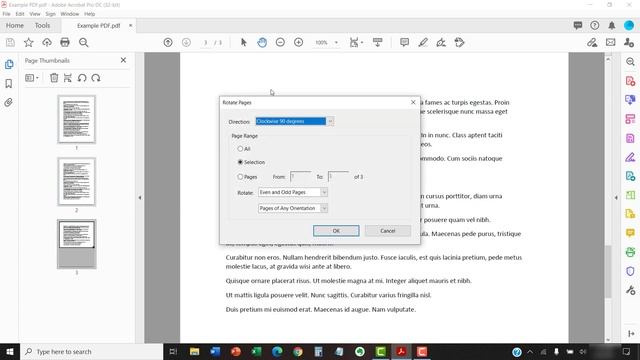Open the File menu
This screenshot has width=640, height=360.
tap(7, 14)
